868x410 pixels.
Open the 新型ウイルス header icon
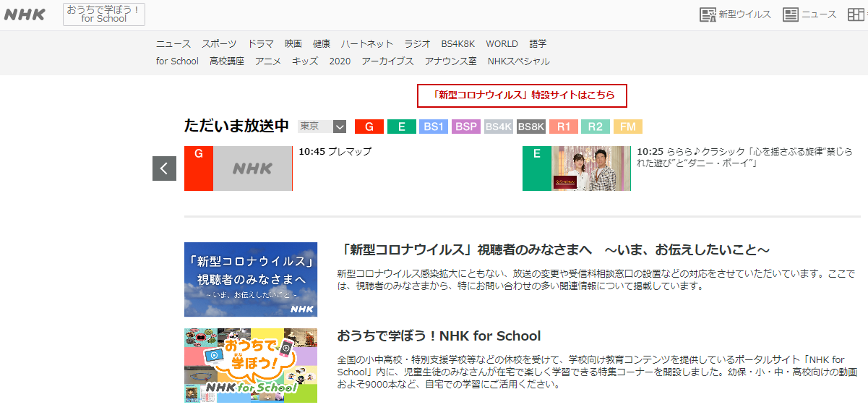735,14
